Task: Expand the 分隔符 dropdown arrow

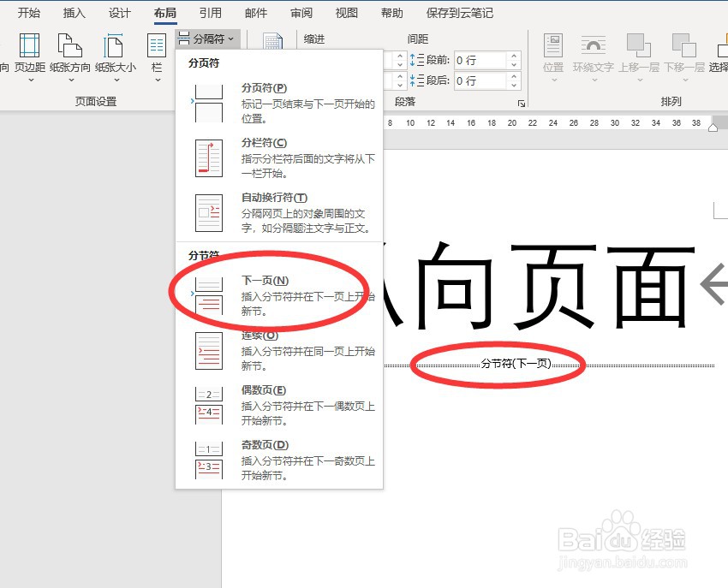Action: pyautogui.click(x=231, y=38)
